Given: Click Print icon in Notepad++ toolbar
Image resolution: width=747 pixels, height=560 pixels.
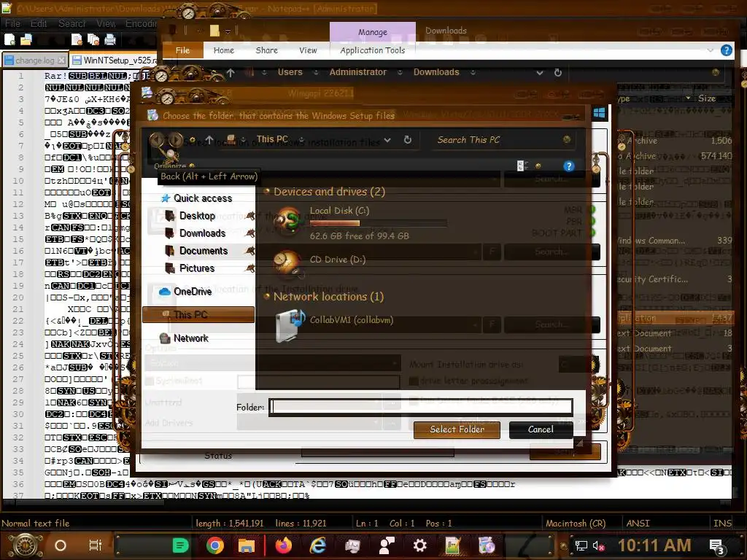Looking at the screenshot, I should tap(110, 39).
